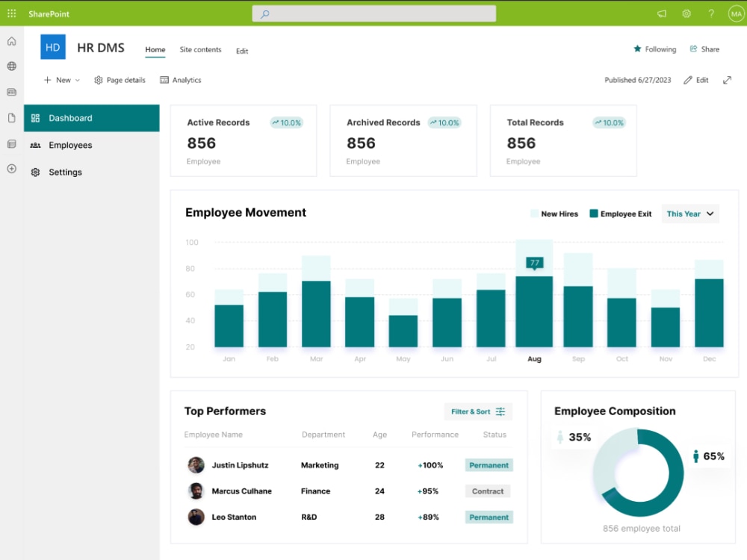Click the pencil Edit icon near Published date
The height and width of the screenshot is (560, 747).
click(x=688, y=80)
